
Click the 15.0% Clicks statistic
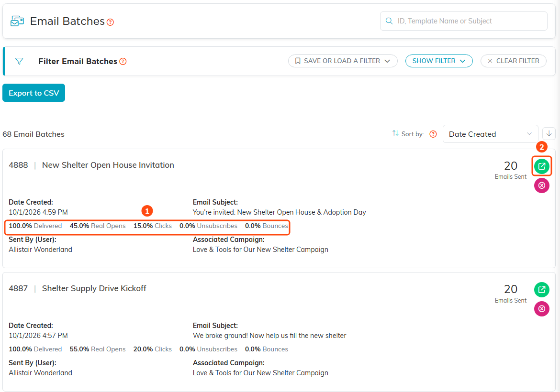click(153, 226)
